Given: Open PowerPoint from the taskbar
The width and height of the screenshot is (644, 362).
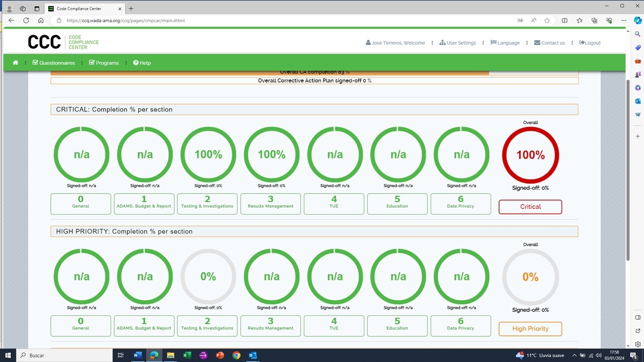Looking at the screenshot, I should click(x=220, y=355).
